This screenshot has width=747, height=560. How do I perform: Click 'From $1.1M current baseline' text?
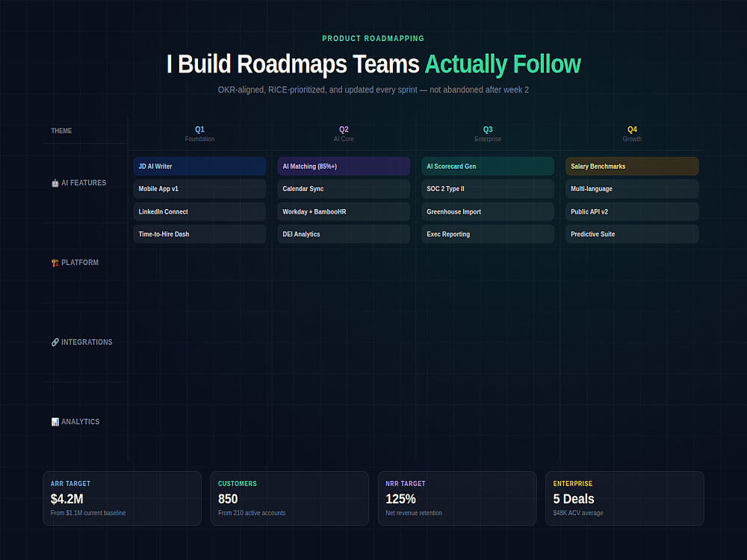88,513
